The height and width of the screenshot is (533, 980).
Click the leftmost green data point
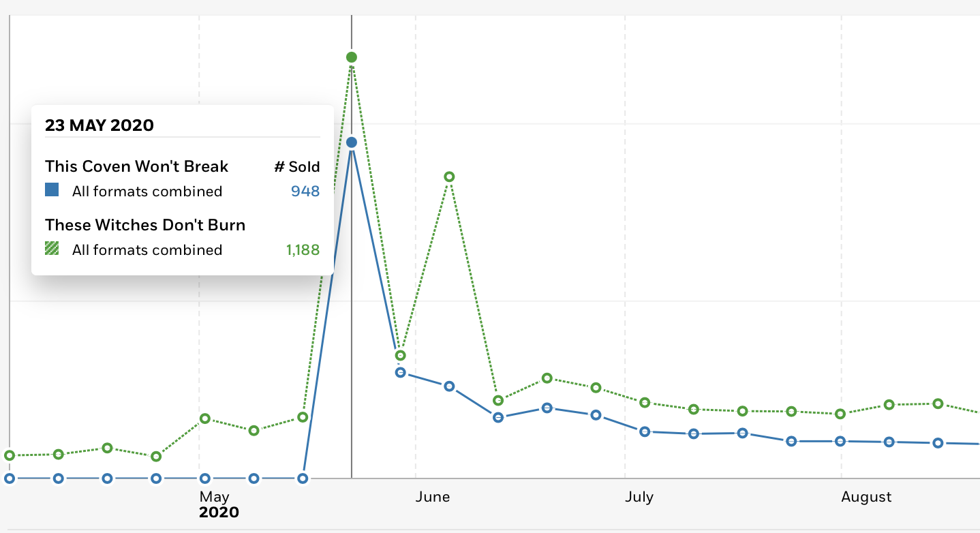point(10,455)
